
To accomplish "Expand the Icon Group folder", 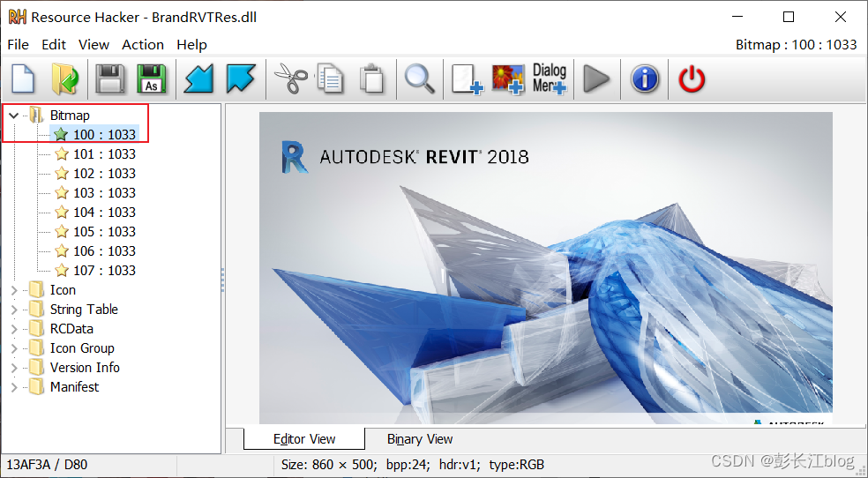I will tap(14, 348).
